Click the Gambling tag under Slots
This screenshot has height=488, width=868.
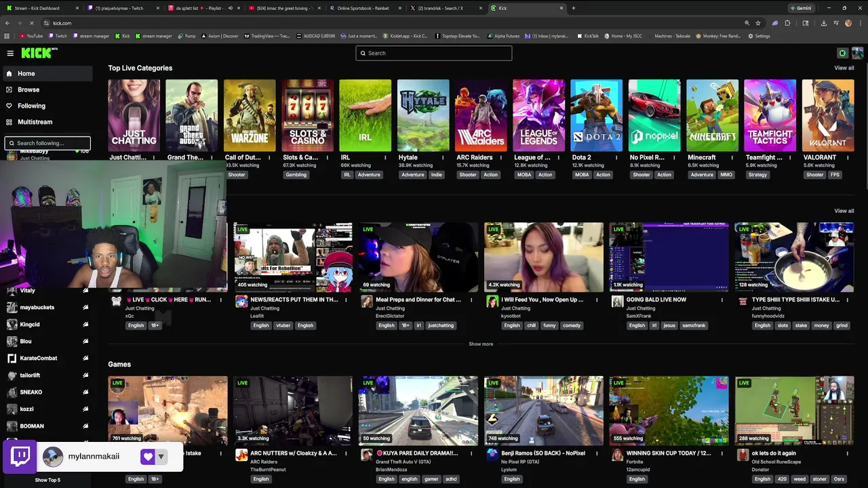[296, 175]
